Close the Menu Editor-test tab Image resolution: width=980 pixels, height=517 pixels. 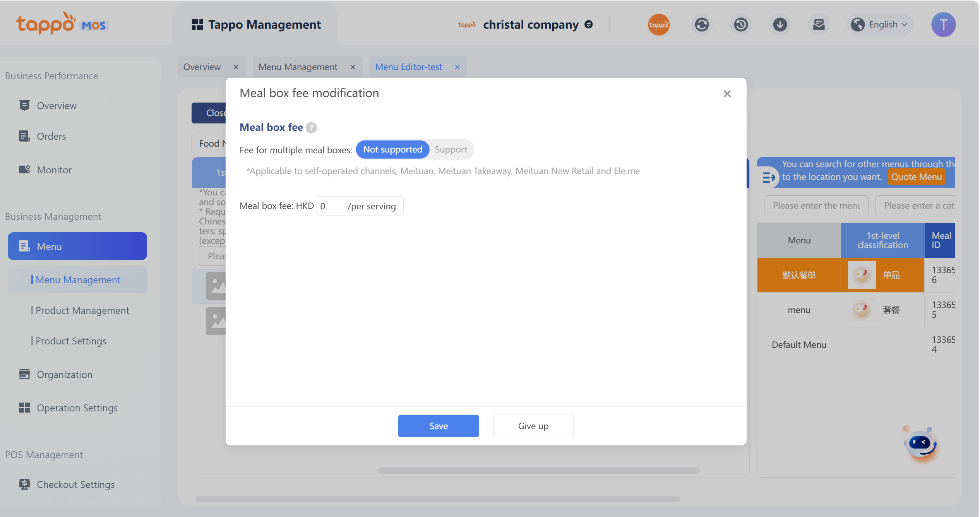457,67
